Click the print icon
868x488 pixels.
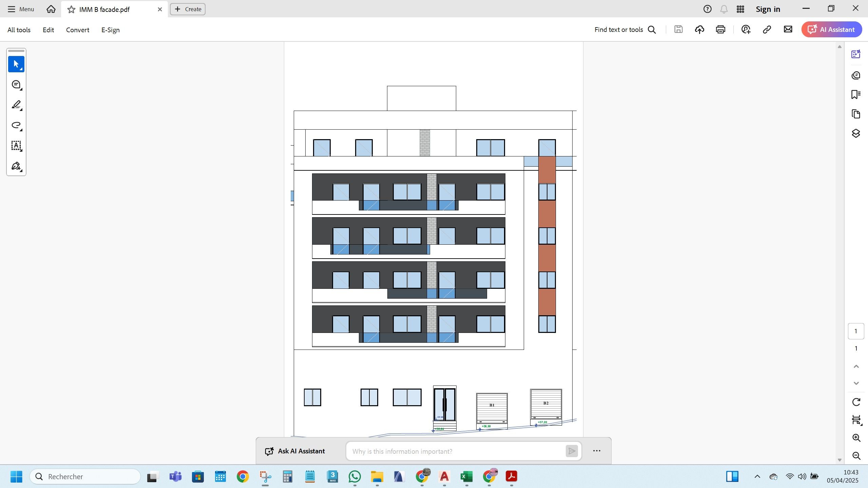click(720, 30)
